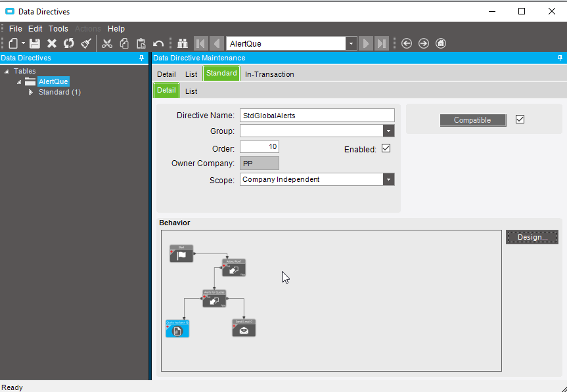Click the AlertQue toolbar combo field
The height and width of the screenshot is (392, 567).
tap(286, 44)
